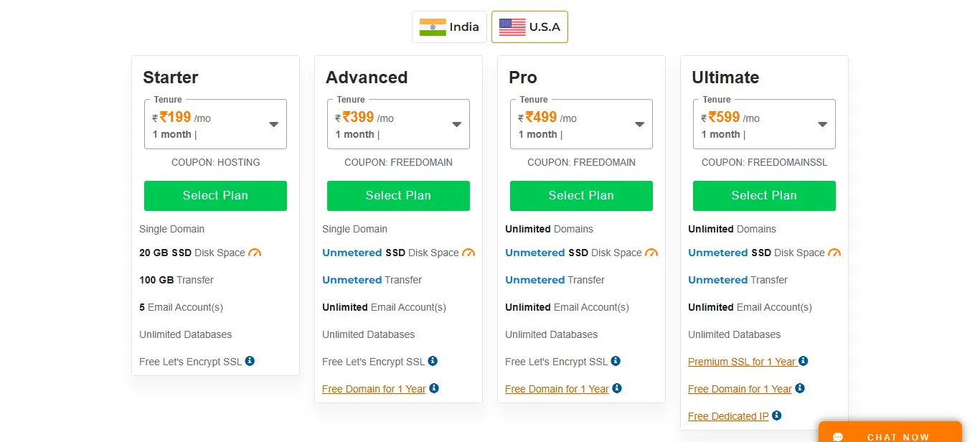Click the info icon beside Starter's Free Let's Encrypt SSL
This screenshot has width=980, height=442.
(x=248, y=361)
